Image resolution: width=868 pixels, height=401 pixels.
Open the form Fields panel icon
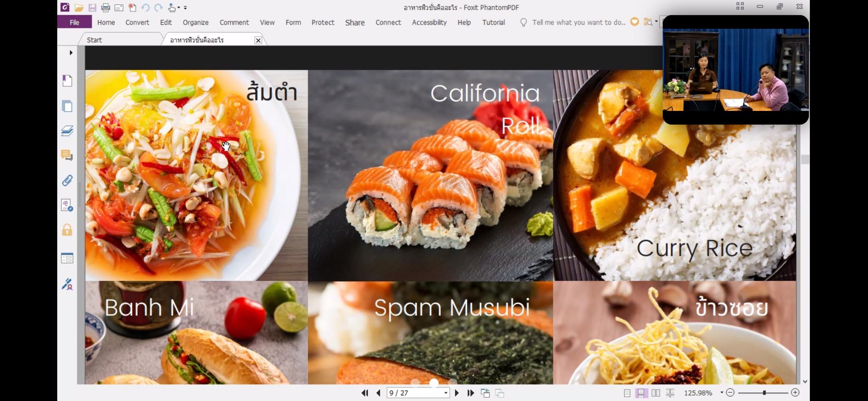(67, 258)
